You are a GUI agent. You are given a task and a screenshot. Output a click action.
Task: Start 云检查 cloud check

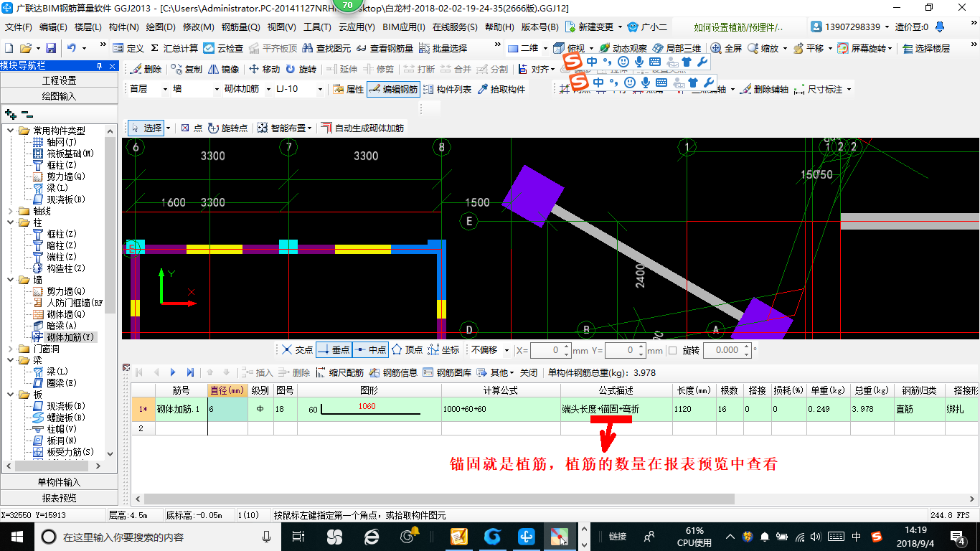(x=223, y=48)
